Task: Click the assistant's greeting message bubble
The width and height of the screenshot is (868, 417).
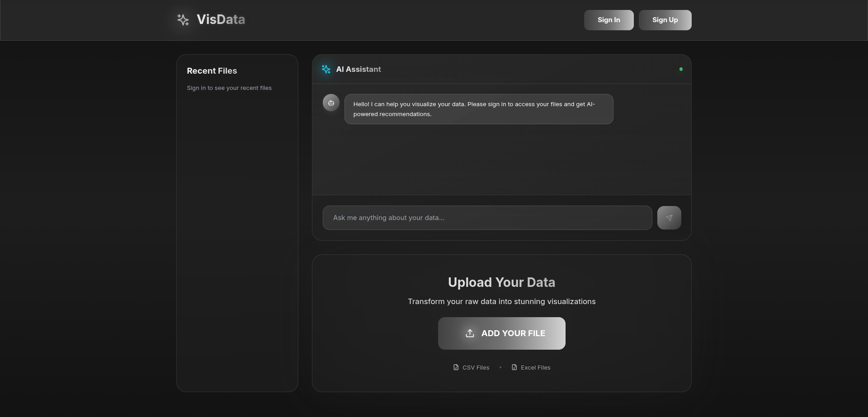Action: (478, 109)
